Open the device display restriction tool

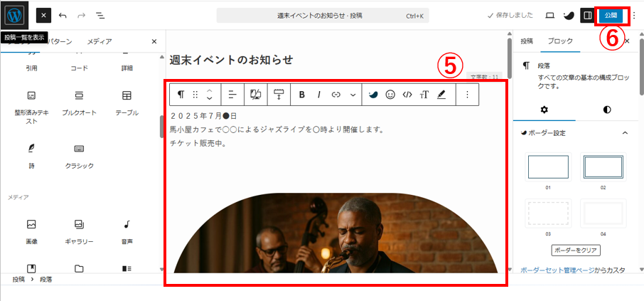click(255, 95)
